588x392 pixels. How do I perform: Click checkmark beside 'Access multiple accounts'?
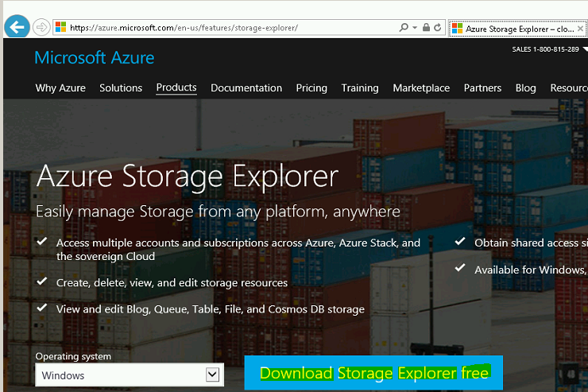(x=41, y=241)
